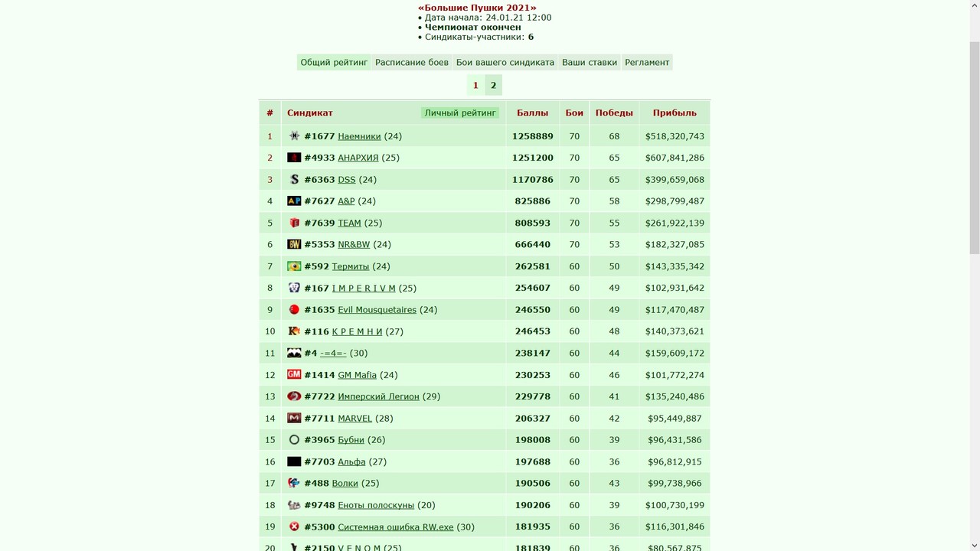
Task: Open Бои вашего синдиката tab
Action: (x=505, y=63)
